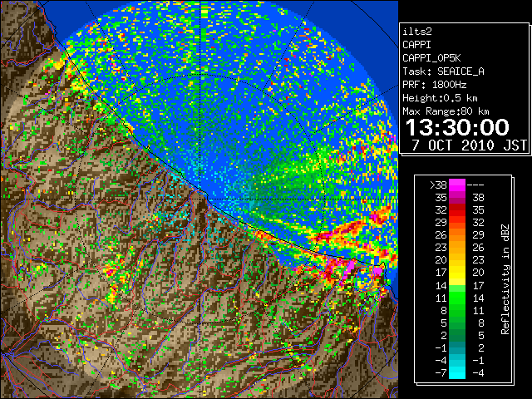The width and height of the screenshot is (532, 399).
Task: Click the '>38' legend value
Action: click(x=438, y=185)
